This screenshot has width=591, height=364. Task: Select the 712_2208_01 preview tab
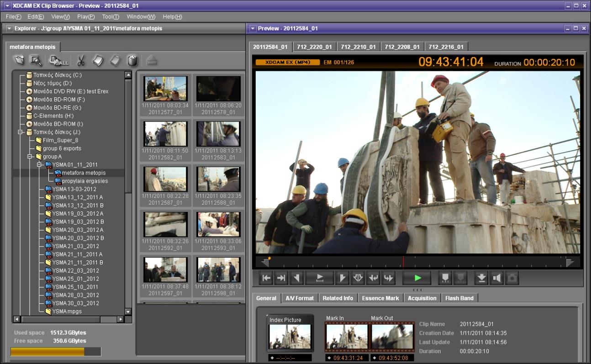point(402,47)
